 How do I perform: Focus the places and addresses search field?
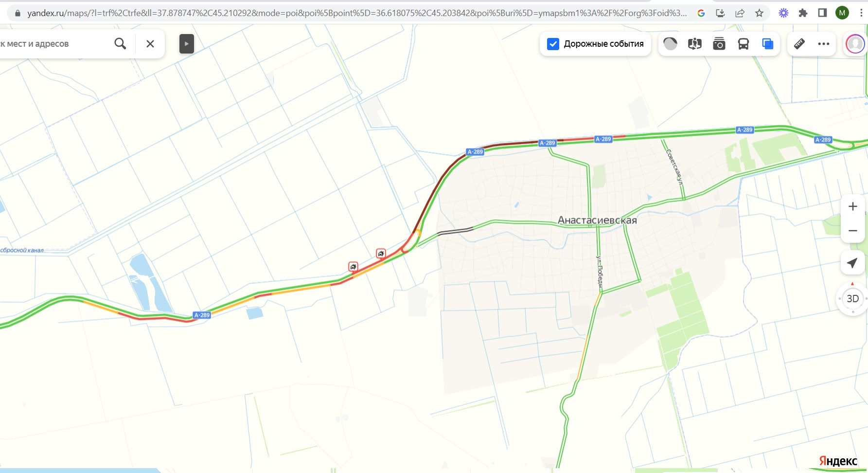[x=53, y=44]
